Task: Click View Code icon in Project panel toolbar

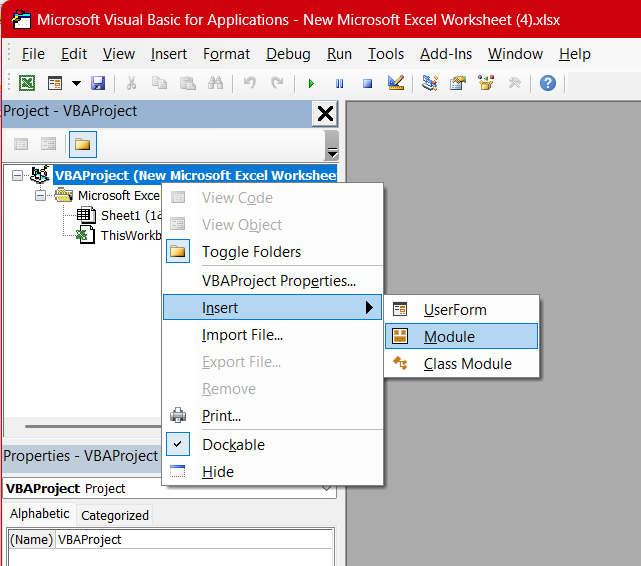Action: tap(21, 144)
